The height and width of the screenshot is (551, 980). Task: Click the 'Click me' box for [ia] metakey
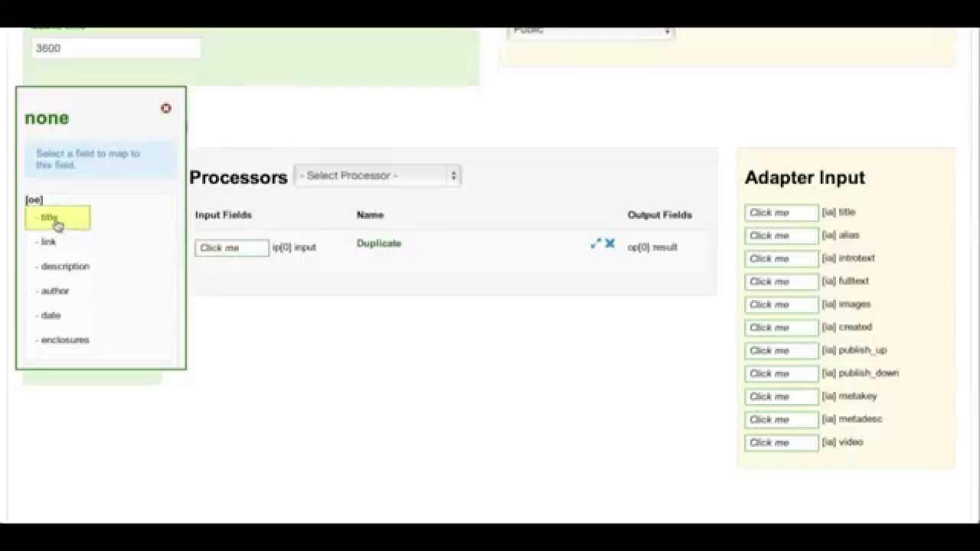(782, 396)
